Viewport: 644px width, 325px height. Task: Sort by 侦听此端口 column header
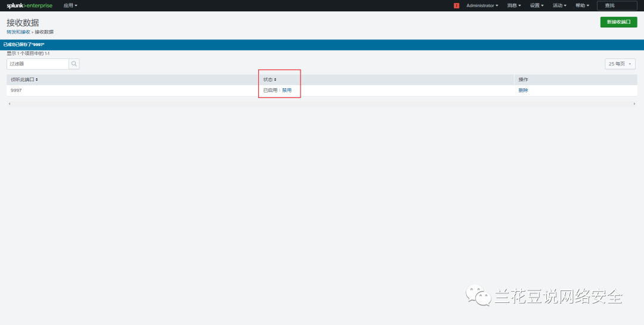coord(24,80)
